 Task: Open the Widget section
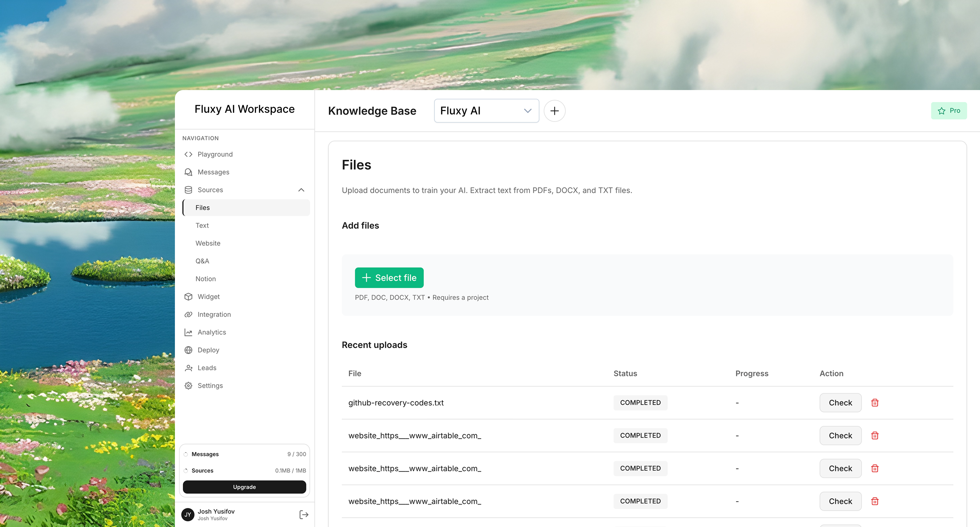pyautogui.click(x=209, y=297)
